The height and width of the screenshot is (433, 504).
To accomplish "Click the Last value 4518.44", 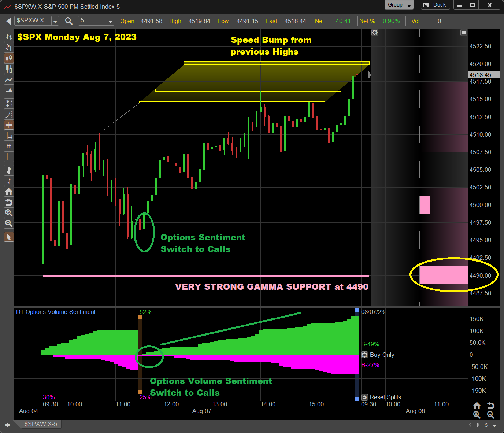I will [x=295, y=21].
